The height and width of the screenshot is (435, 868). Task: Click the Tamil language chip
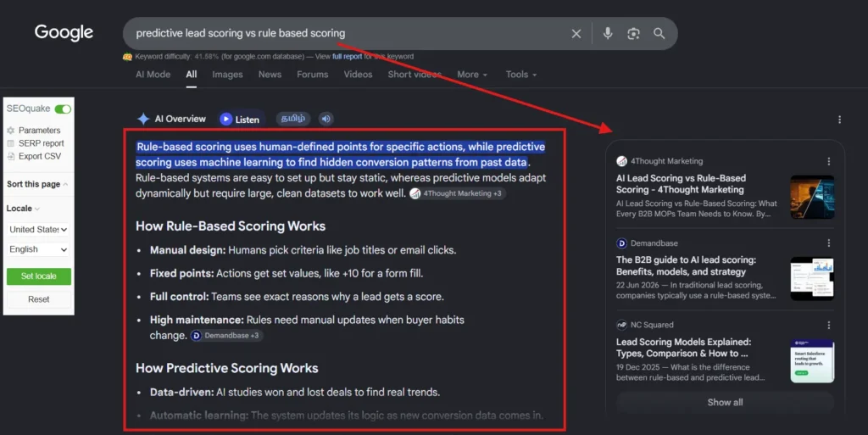pyautogui.click(x=293, y=119)
